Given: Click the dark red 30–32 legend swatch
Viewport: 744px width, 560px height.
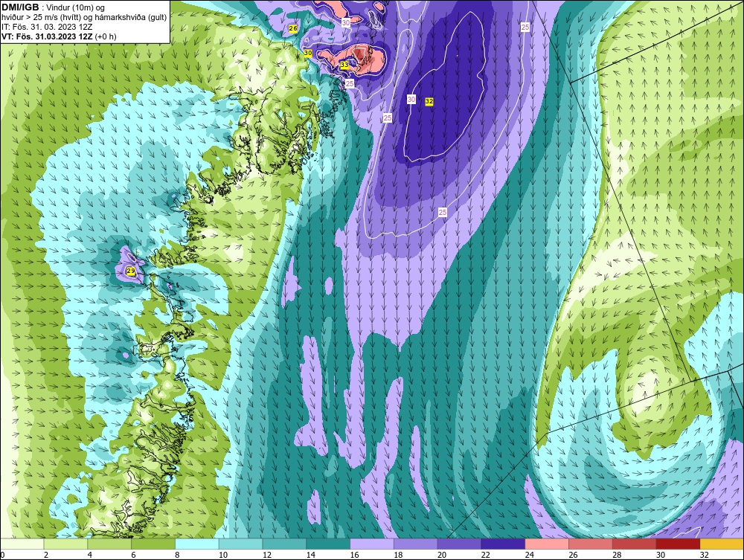Looking at the screenshot, I should pyautogui.click(x=678, y=544).
